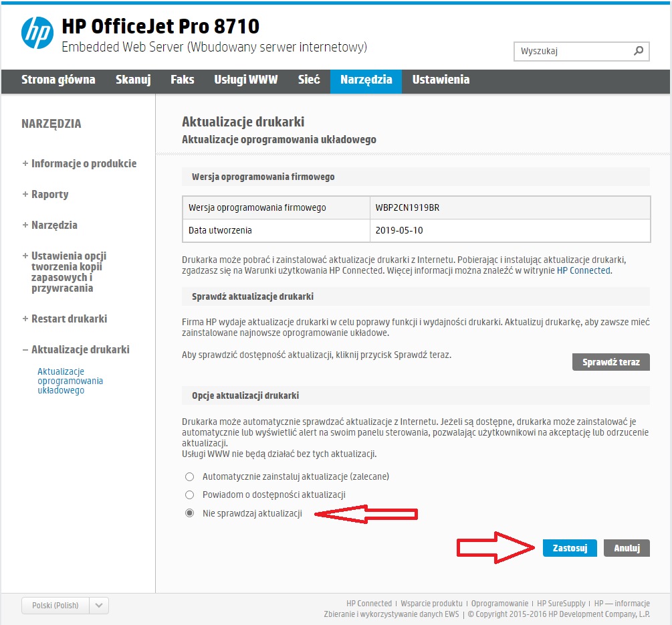Open the Polski language dropdown arrow
The height and width of the screenshot is (625, 672).
point(98,606)
